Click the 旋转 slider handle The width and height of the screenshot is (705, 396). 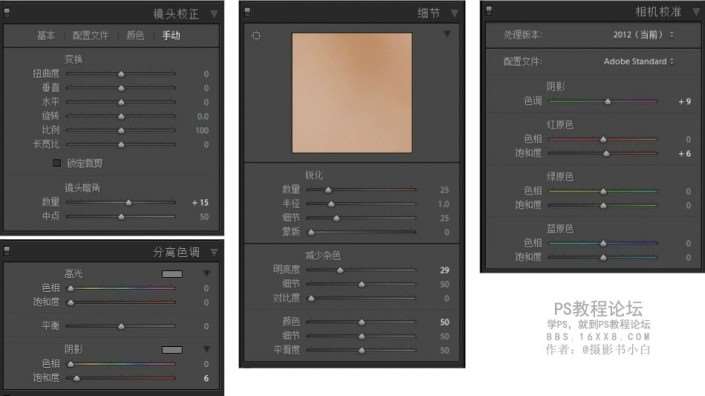point(121,116)
